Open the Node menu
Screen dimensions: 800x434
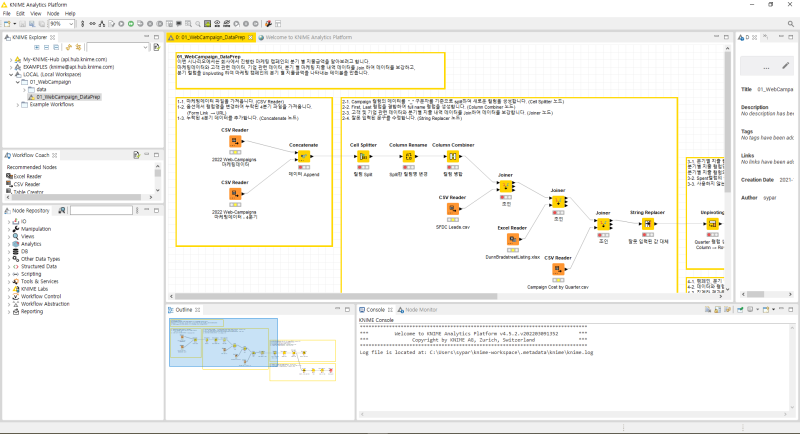pyautogui.click(x=53, y=14)
